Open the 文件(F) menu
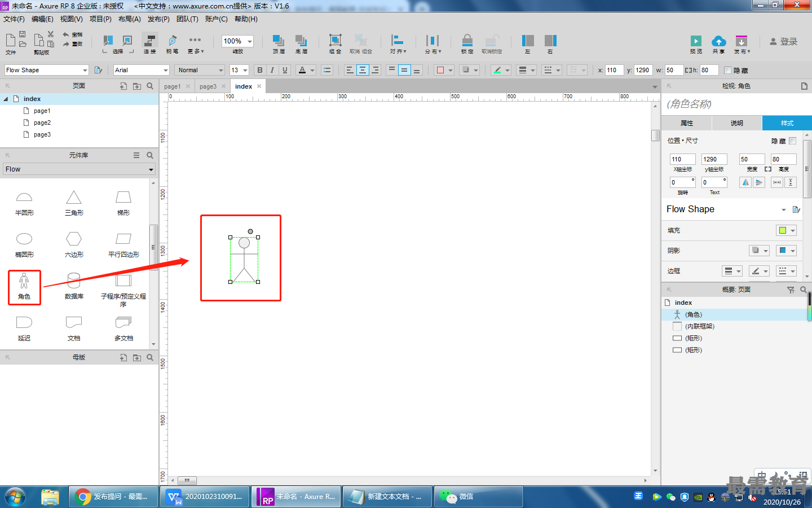Screen dimensions: 812x508 14,19
